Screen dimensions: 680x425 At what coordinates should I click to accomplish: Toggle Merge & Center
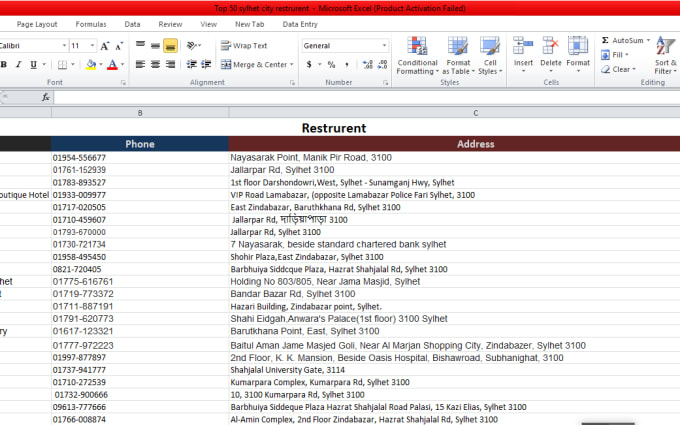click(x=253, y=65)
